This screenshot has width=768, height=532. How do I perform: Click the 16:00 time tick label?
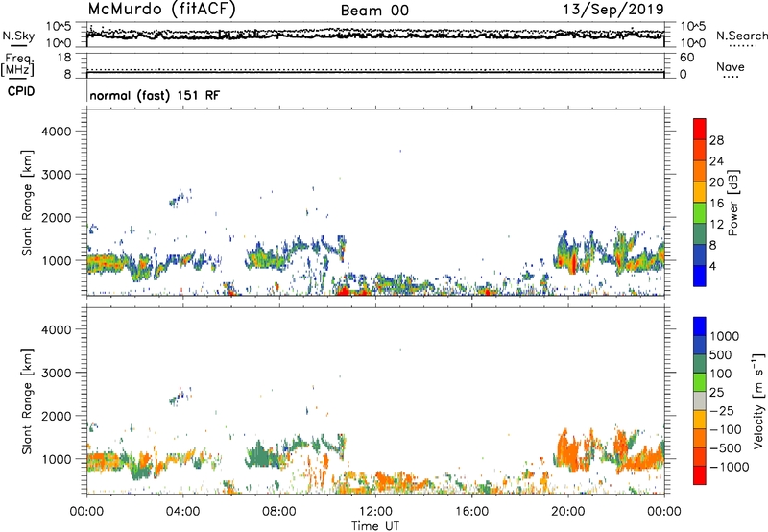point(471,512)
